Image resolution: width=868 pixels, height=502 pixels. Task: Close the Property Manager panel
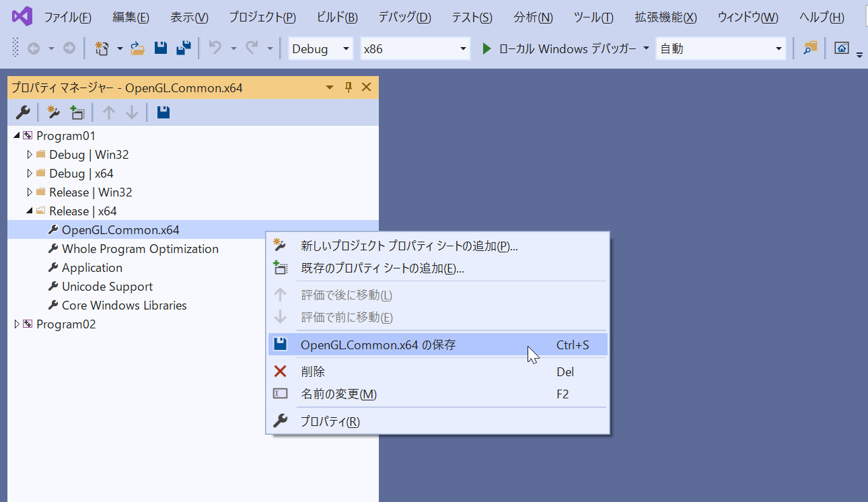click(367, 87)
